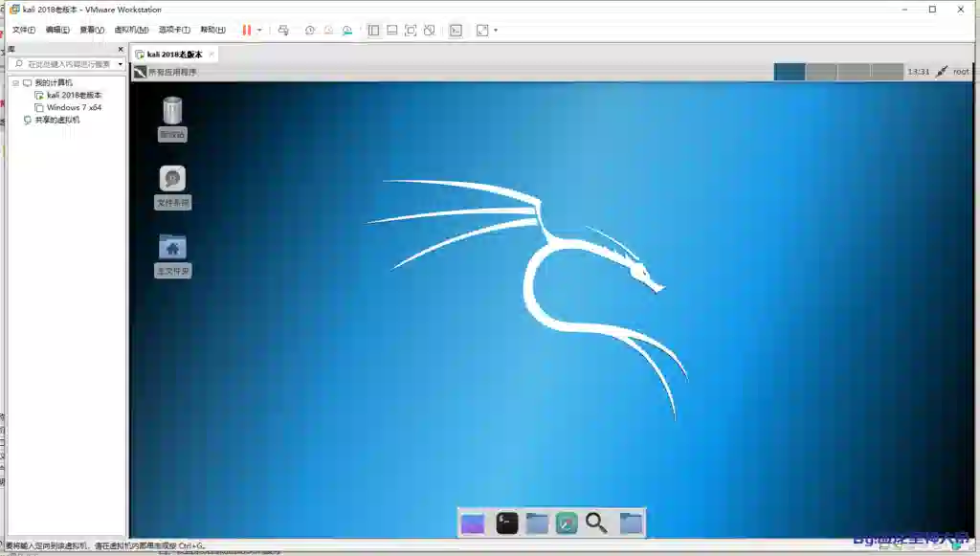The width and height of the screenshot is (980, 556).
Task: Launch the terminal from the dock
Action: [x=507, y=523]
